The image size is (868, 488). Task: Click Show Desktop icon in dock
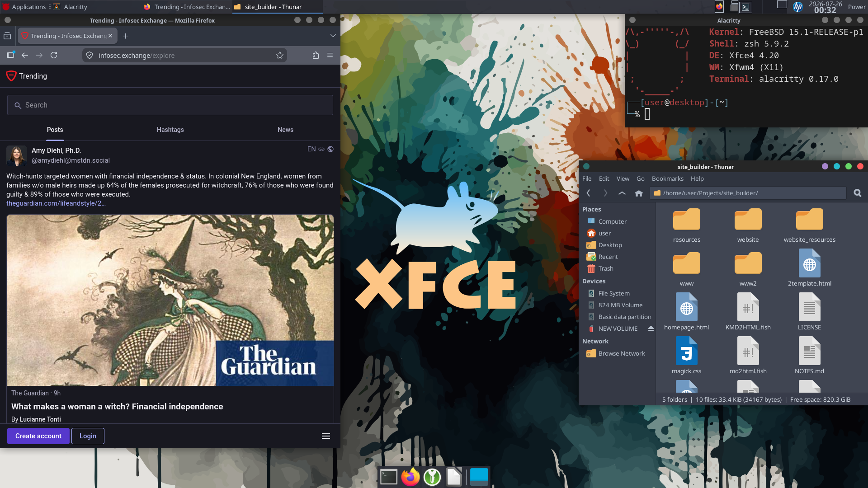click(x=479, y=477)
